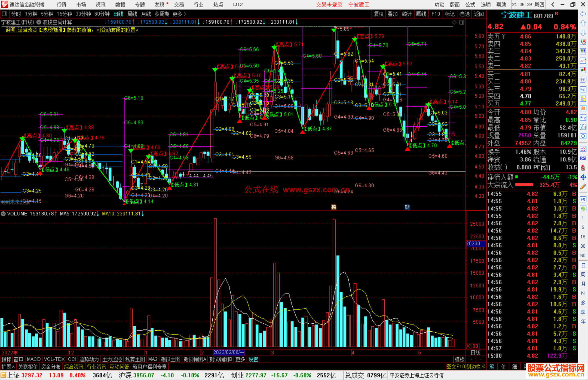Click the red 大宗流入 bar

[x=524, y=185]
